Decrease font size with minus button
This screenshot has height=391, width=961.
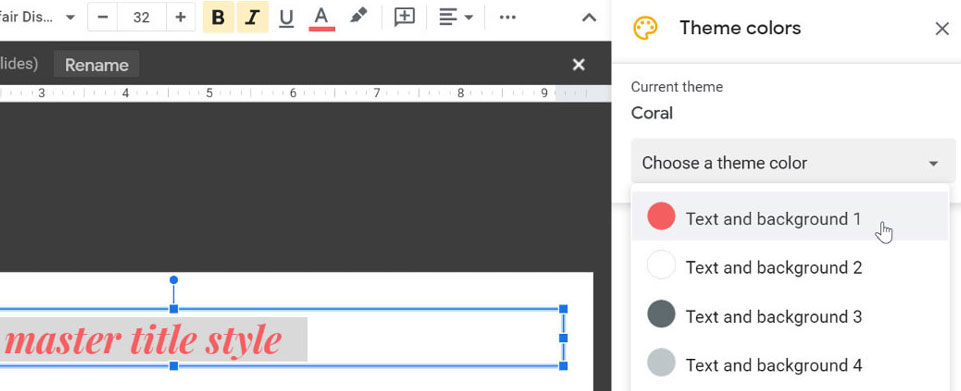tap(102, 17)
